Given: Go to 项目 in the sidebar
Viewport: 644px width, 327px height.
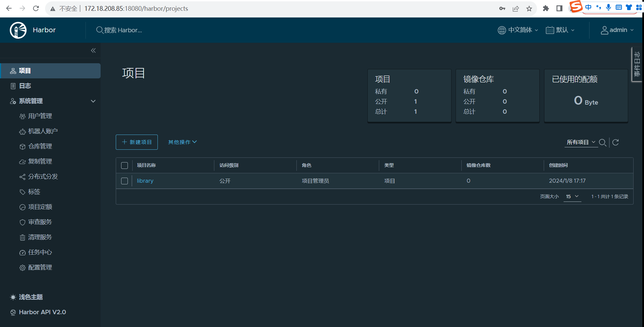Looking at the screenshot, I should (50, 71).
